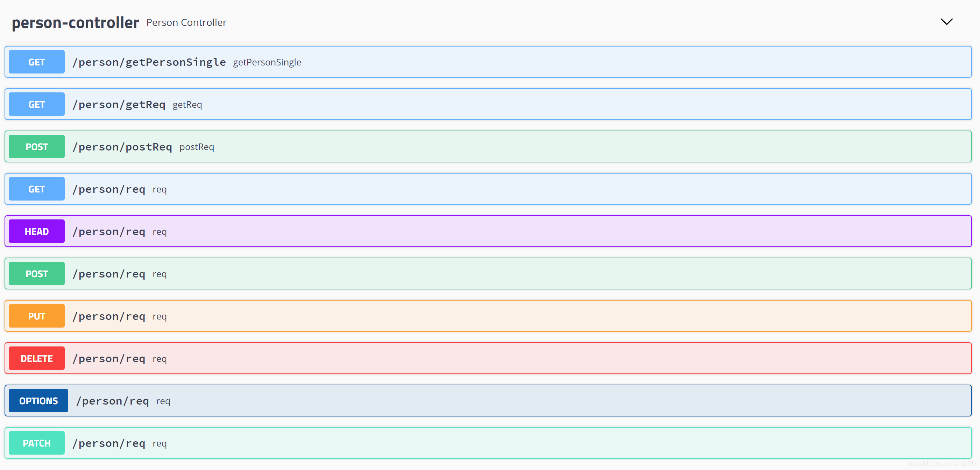Click the 'Person Controller' description text
980x470 pixels.
(x=186, y=22)
